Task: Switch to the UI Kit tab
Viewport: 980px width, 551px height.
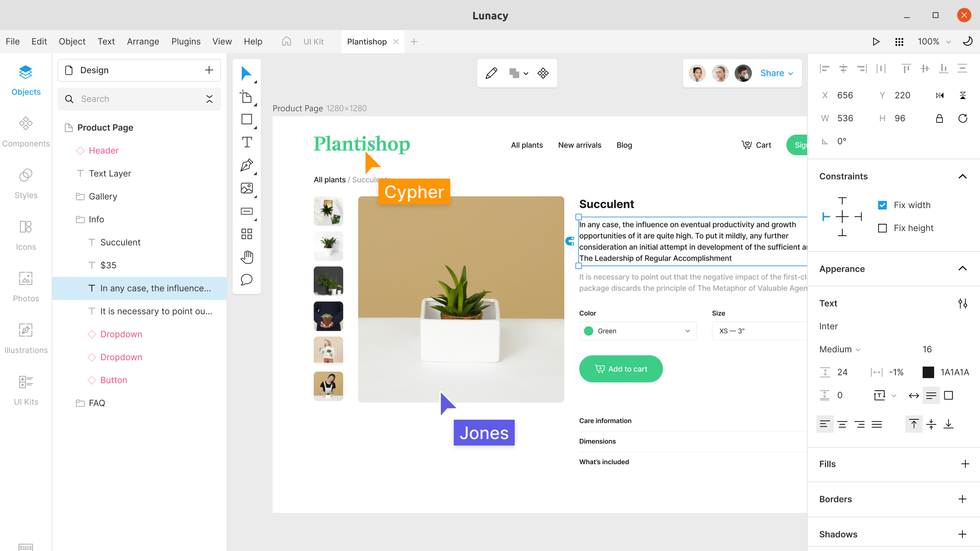Action: point(313,41)
